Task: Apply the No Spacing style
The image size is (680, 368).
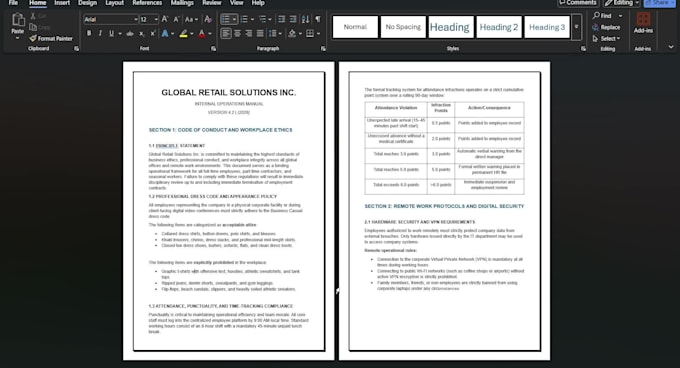Action: pos(403,27)
